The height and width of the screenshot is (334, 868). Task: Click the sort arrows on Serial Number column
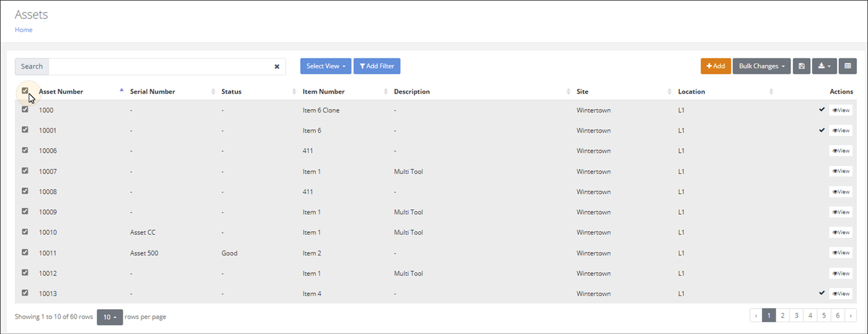coord(213,92)
